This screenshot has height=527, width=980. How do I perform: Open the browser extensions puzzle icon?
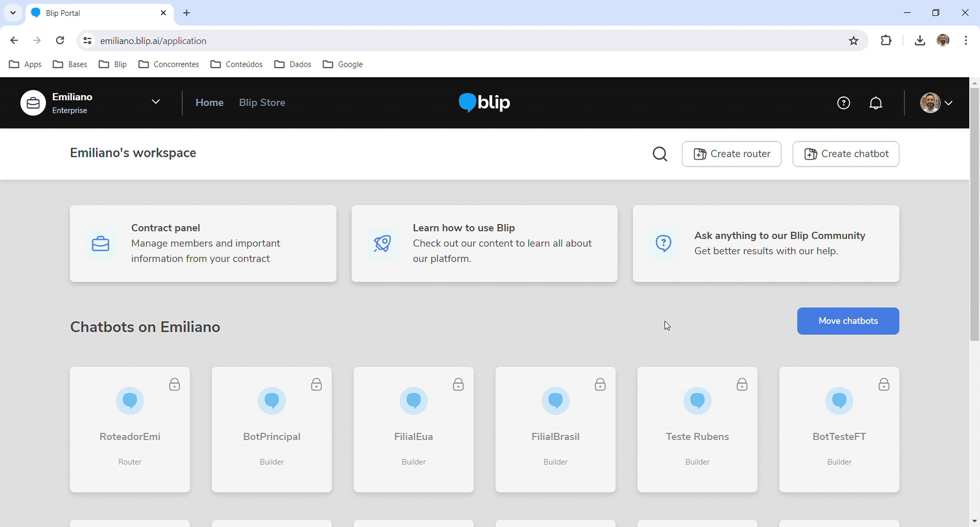click(887, 40)
